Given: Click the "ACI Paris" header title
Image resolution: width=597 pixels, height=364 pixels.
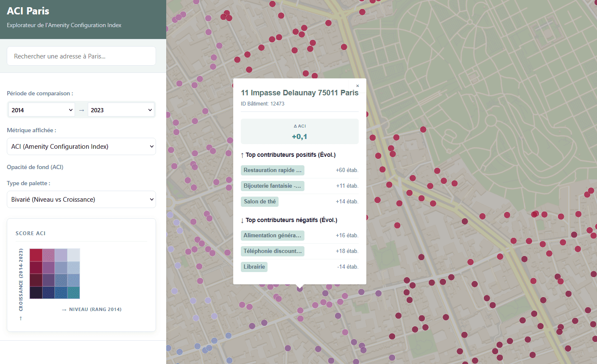Looking at the screenshot, I should (x=28, y=11).
